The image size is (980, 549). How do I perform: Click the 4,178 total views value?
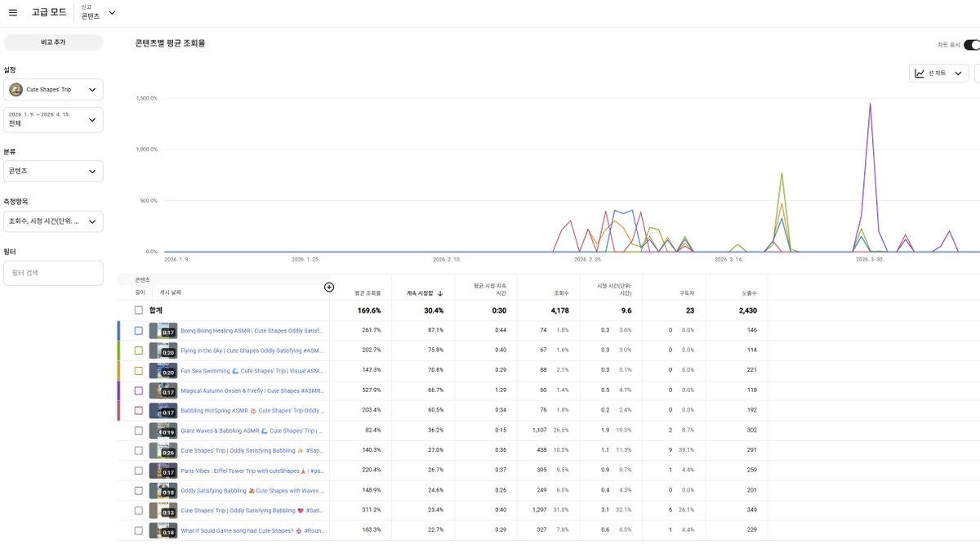pos(559,310)
